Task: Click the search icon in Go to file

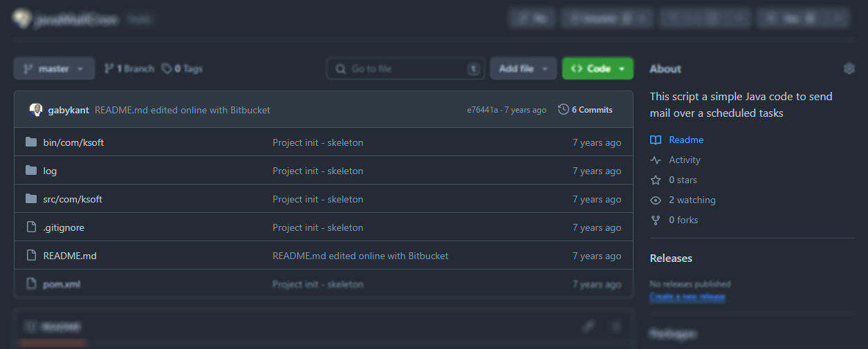Action: (341, 69)
